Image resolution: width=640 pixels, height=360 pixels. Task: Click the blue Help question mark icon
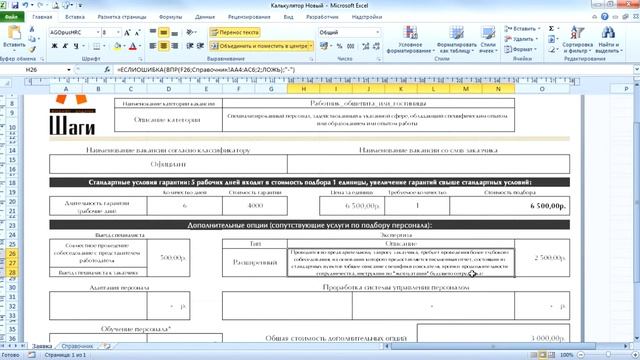pos(604,17)
